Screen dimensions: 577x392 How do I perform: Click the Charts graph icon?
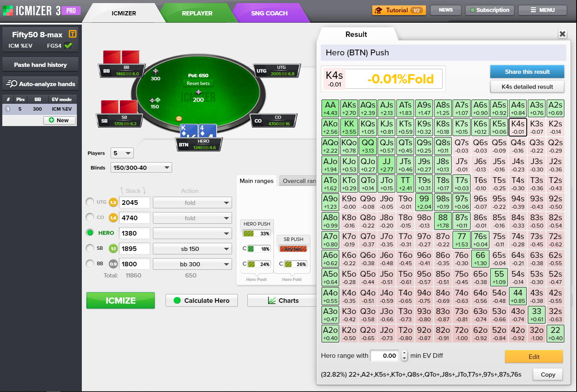pos(272,301)
